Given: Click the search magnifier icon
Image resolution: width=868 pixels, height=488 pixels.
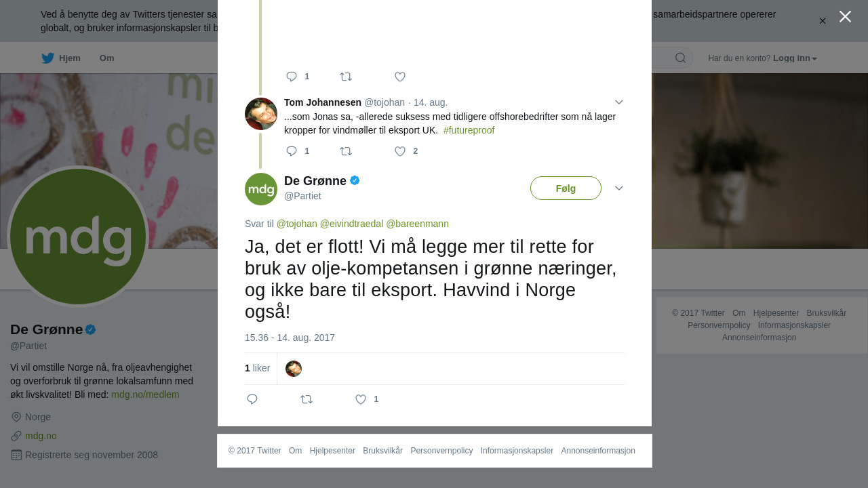Looking at the screenshot, I should [680, 58].
